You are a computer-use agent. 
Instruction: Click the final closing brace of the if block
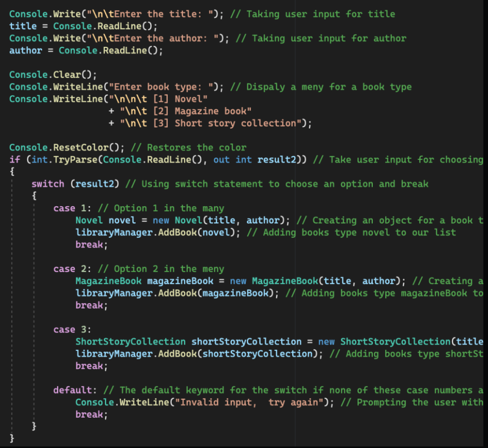pos(12,439)
